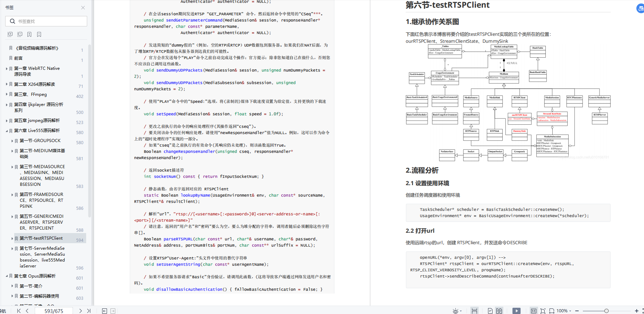This screenshot has height=314, width=644.
Task: Click the 创建任务调度器和使用环境 paragraph
Action: click(x=432, y=195)
